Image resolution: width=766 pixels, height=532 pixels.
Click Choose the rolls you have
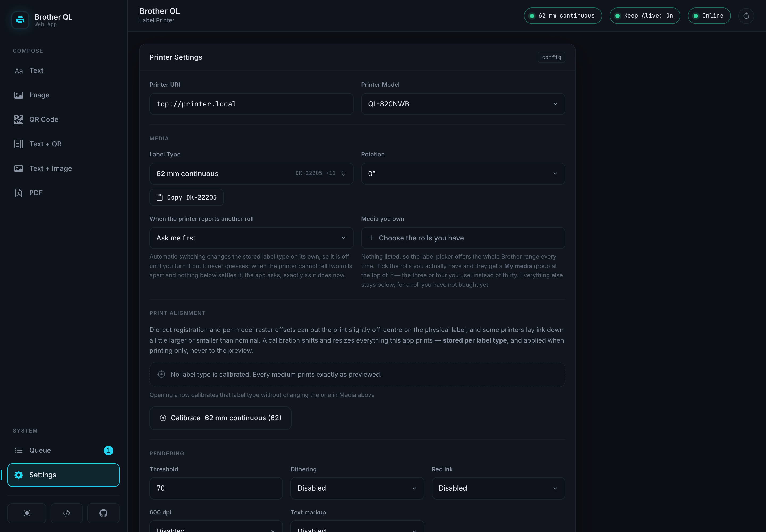463,238
